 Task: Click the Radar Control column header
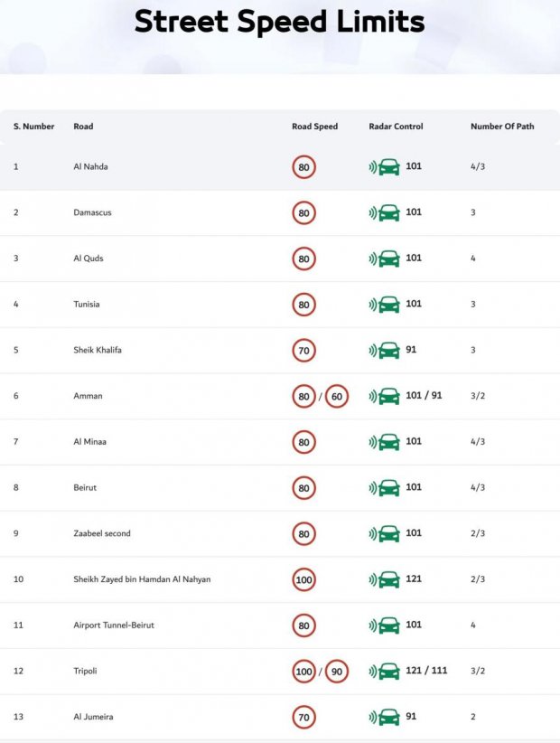(396, 127)
